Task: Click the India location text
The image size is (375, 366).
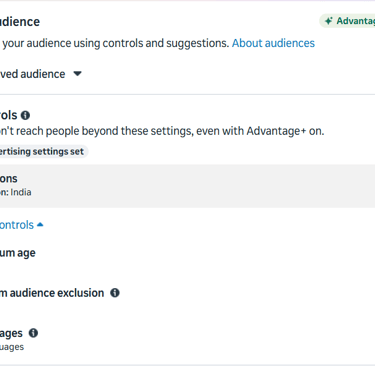Action: point(21,192)
